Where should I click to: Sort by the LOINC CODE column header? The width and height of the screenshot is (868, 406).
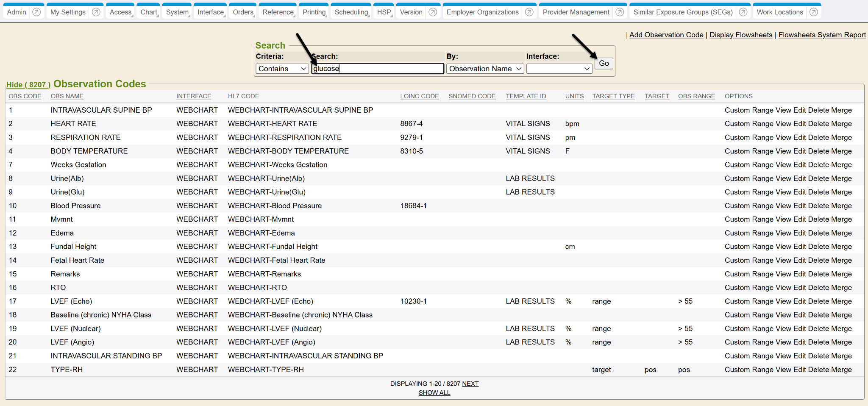tap(419, 96)
